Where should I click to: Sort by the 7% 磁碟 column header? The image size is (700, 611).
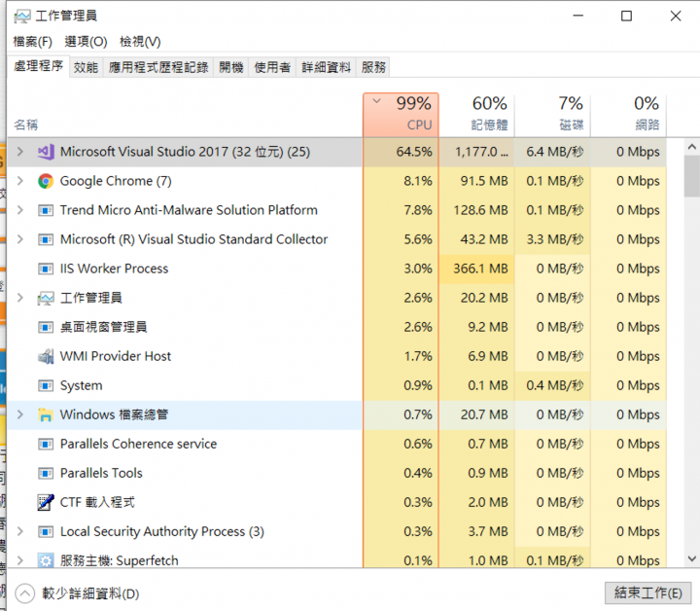(552, 115)
